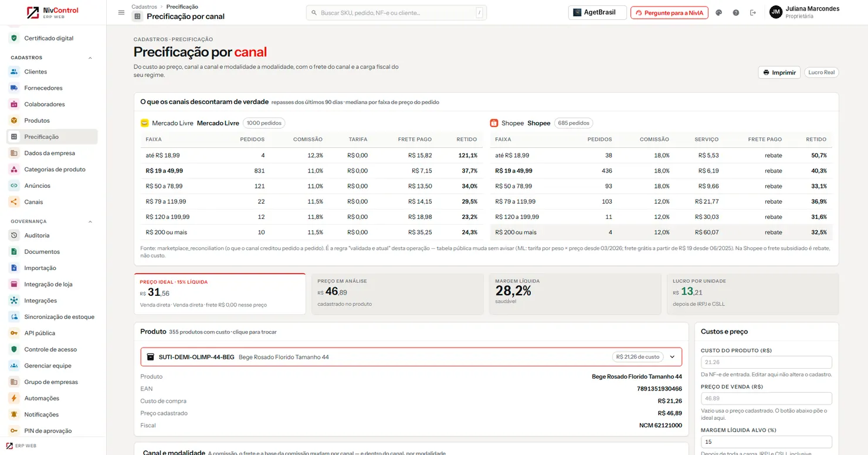Click the Fornecedores truck icon
This screenshot has height=455, width=868.
coord(14,88)
